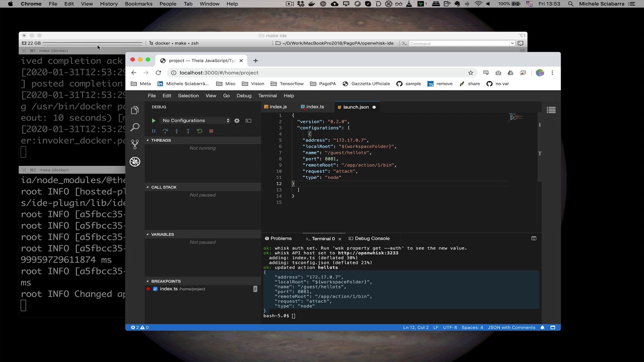This screenshot has width=644, height=362.
Task: Click the Step Into debug icon
Action: 177,131
